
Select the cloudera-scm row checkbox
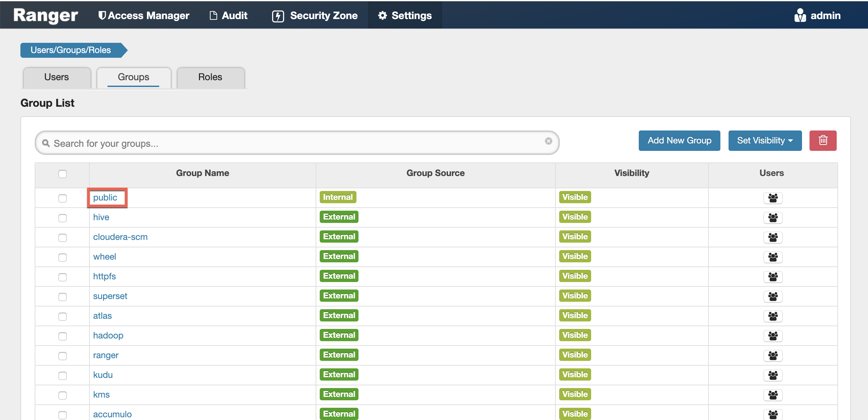click(62, 238)
